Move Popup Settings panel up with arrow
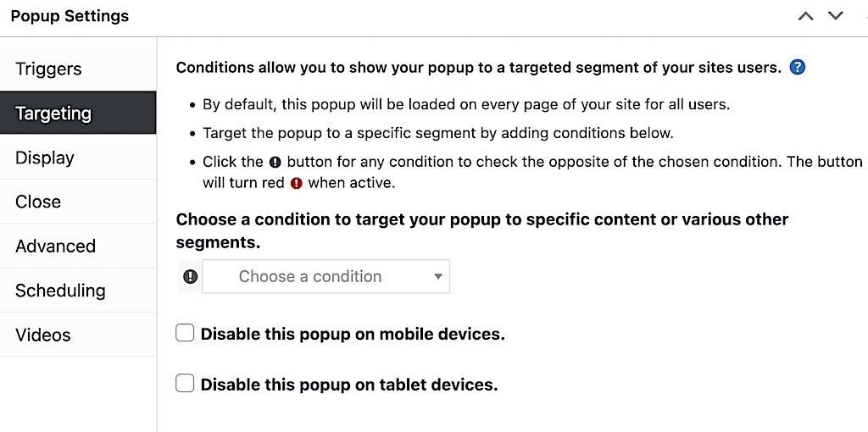 tap(805, 16)
